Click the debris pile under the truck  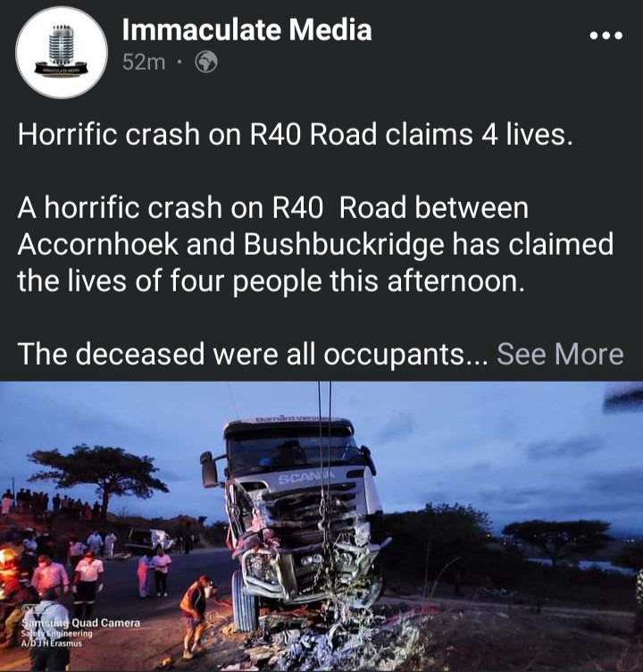coord(317,639)
